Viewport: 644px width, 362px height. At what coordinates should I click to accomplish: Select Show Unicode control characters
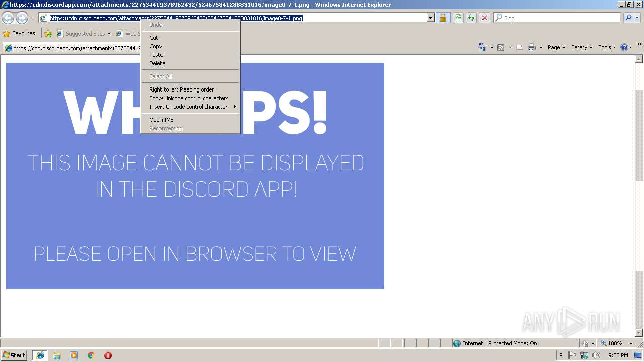pos(190,98)
